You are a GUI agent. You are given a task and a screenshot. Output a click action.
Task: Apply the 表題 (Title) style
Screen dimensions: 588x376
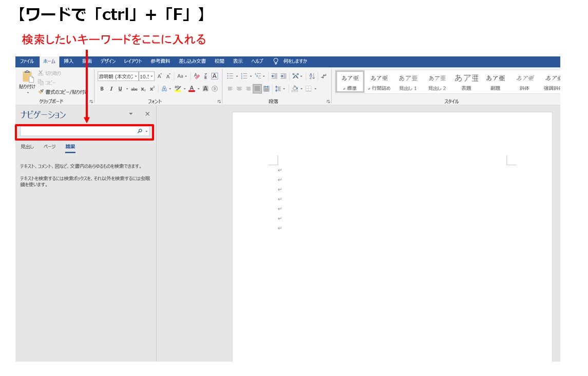(x=466, y=82)
